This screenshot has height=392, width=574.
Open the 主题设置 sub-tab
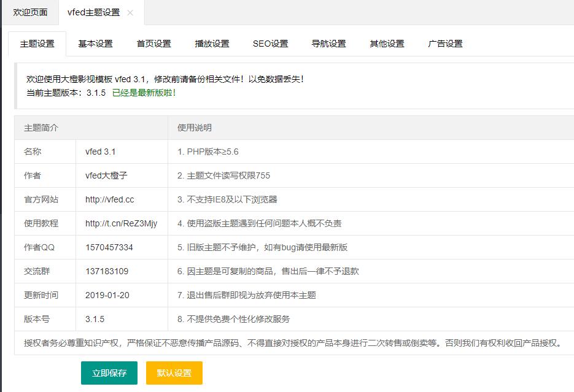(37, 44)
